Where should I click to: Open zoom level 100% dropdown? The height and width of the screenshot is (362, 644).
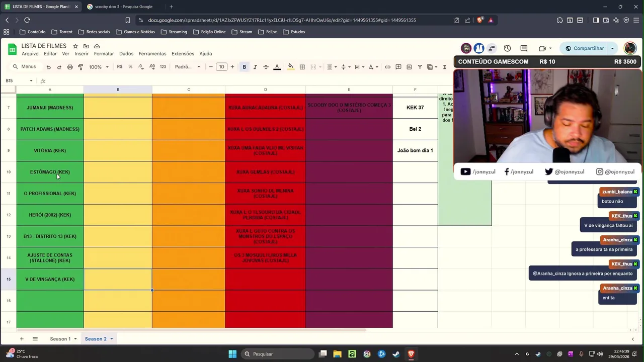click(99, 67)
